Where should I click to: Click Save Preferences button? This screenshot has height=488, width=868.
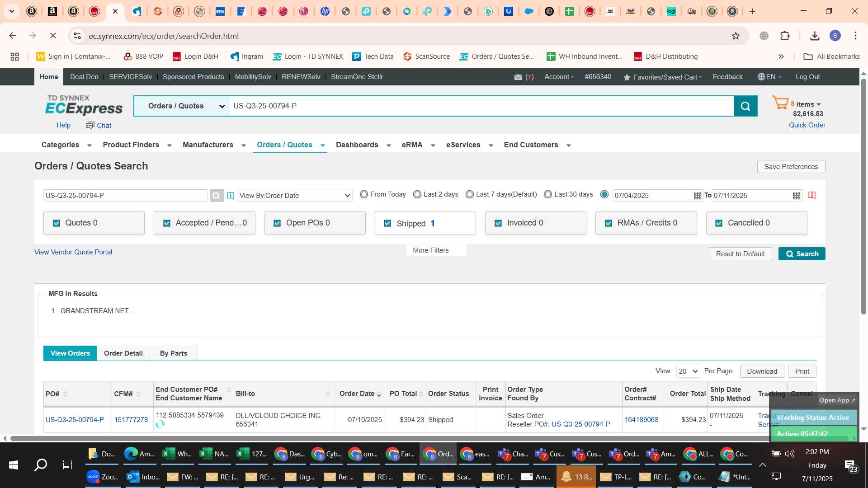(791, 167)
